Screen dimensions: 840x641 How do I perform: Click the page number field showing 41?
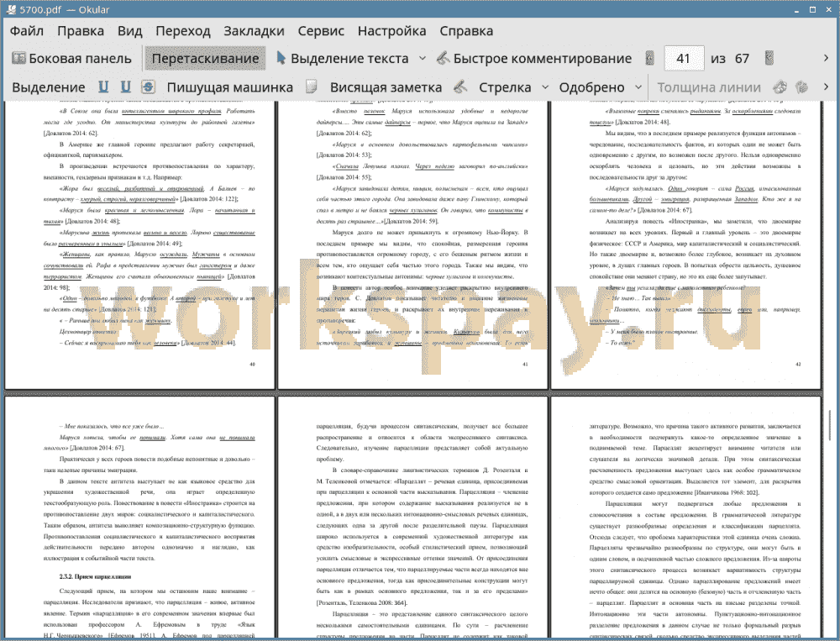[x=684, y=59]
